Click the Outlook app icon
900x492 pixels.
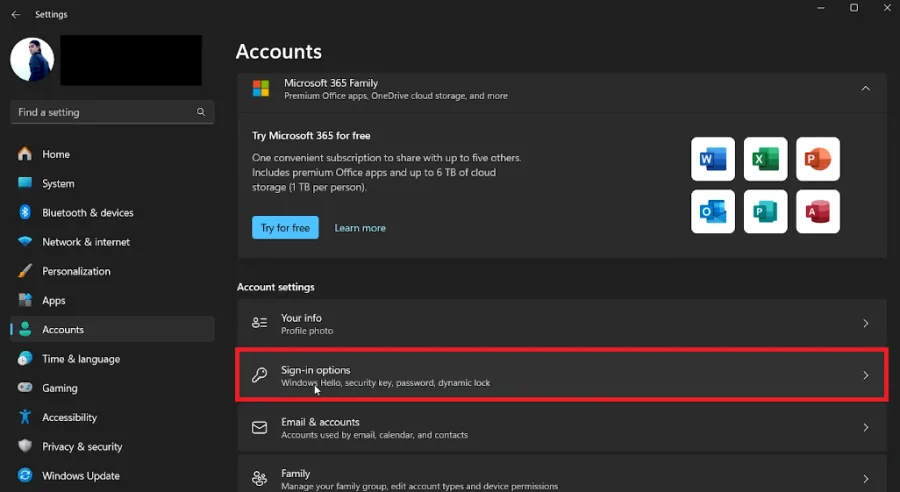(713, 211)
